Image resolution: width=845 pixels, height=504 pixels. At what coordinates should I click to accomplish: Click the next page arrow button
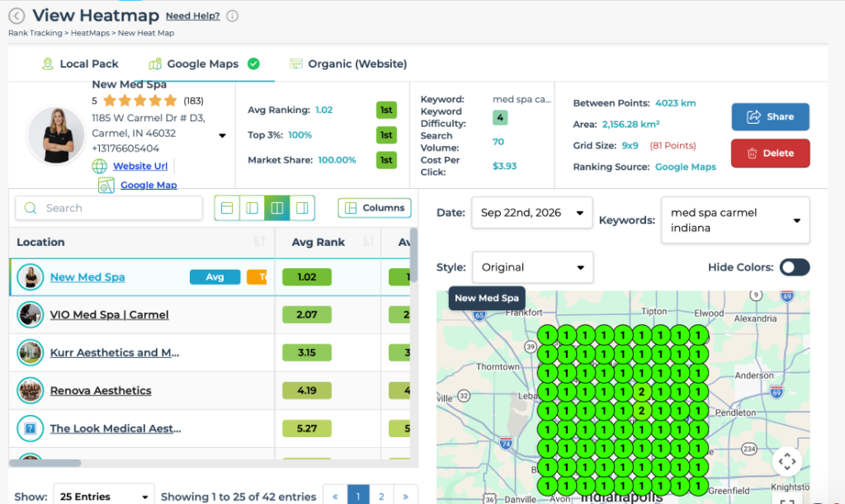[x=406, y=497]
